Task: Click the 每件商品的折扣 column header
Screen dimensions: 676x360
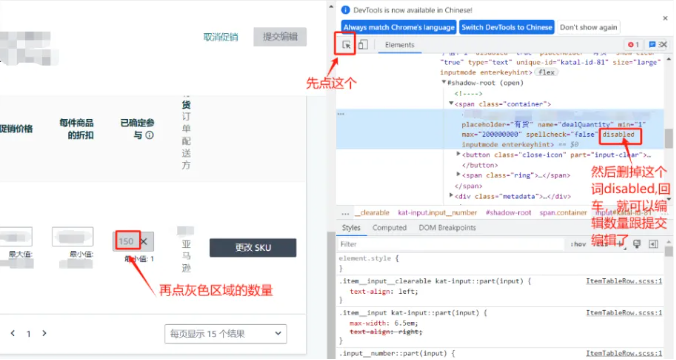Action: (x=76, y=129)
